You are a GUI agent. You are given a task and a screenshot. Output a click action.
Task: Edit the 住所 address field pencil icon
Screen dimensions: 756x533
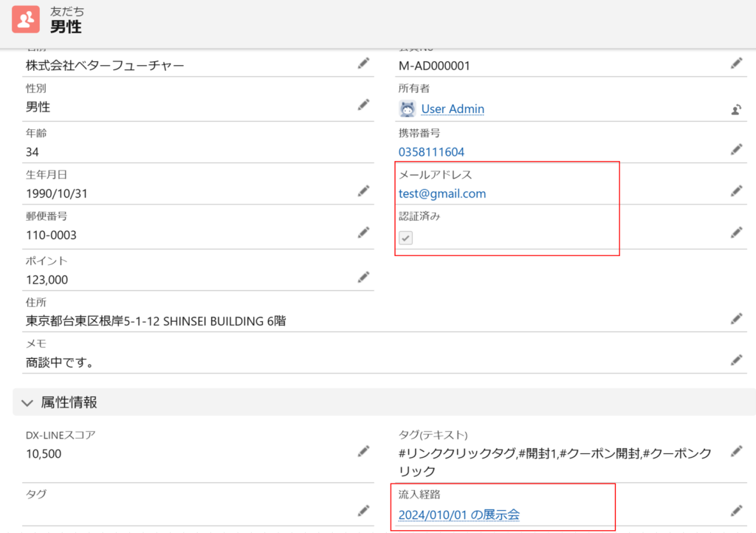736,318
